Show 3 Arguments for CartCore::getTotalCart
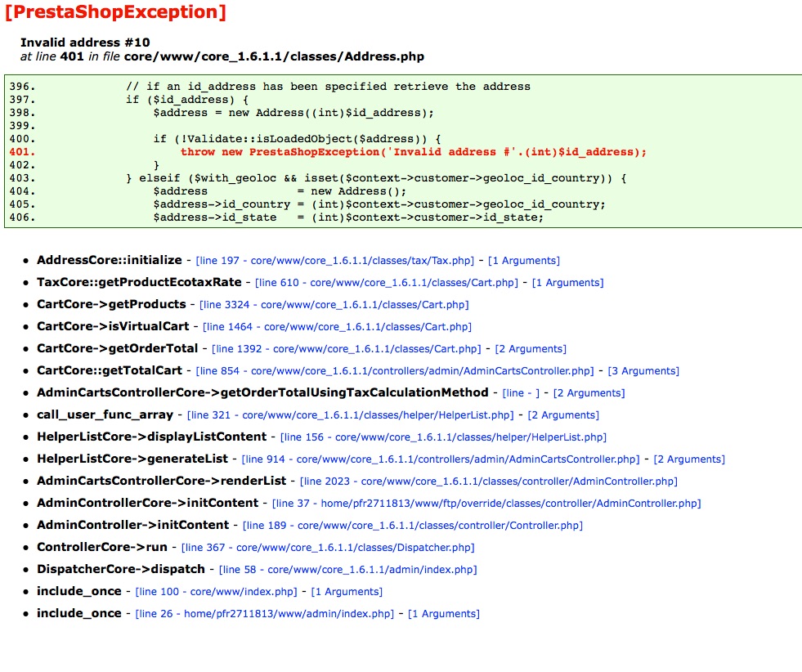The height and width of the screenshot is (672, 802). click(x=643, y=370)
